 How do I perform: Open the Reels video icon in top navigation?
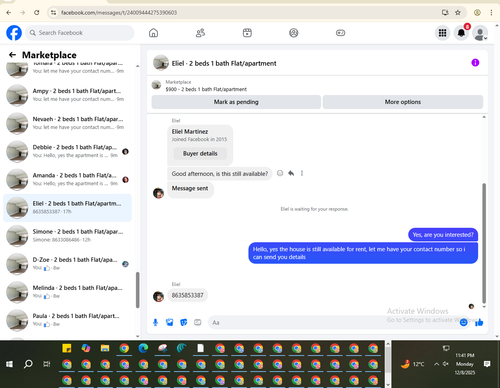click(x=247, y=33)
